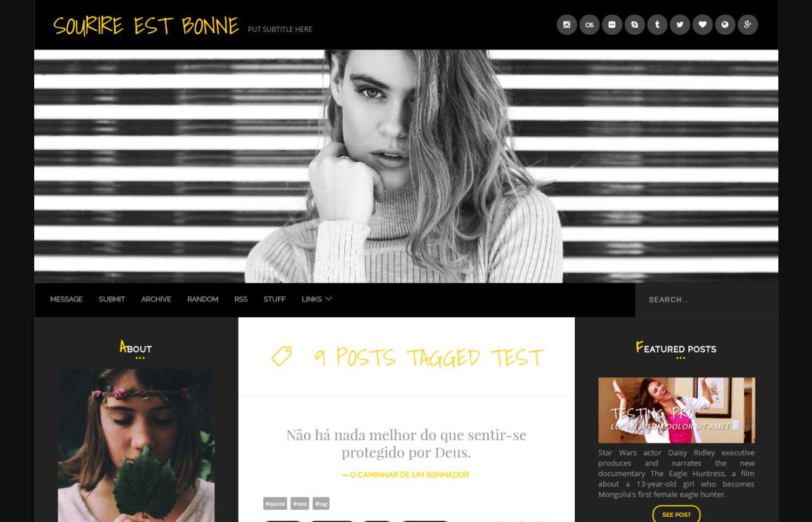Open the Message menu item
This screenshot has height=522, width=812.
coord(67,299)
